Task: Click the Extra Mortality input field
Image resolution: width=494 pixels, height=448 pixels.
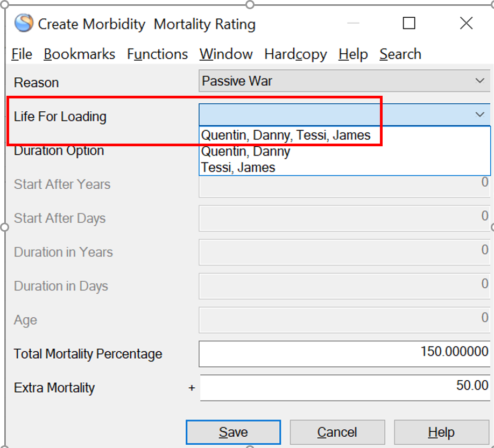Action: pos(344,387)
